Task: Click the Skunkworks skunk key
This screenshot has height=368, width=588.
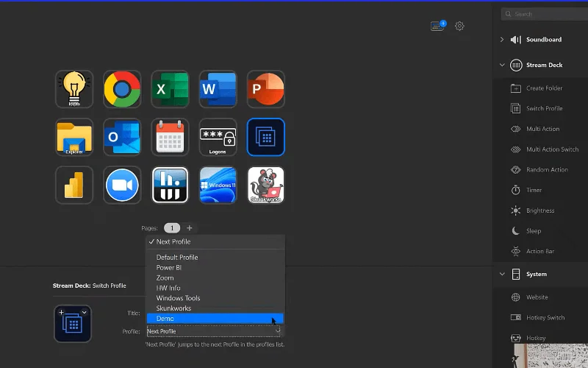Action: (x=266, y=185)
